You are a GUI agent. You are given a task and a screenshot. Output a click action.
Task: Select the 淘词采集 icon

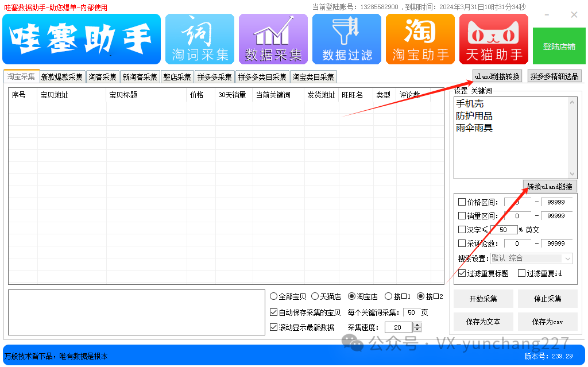point(199,38)
